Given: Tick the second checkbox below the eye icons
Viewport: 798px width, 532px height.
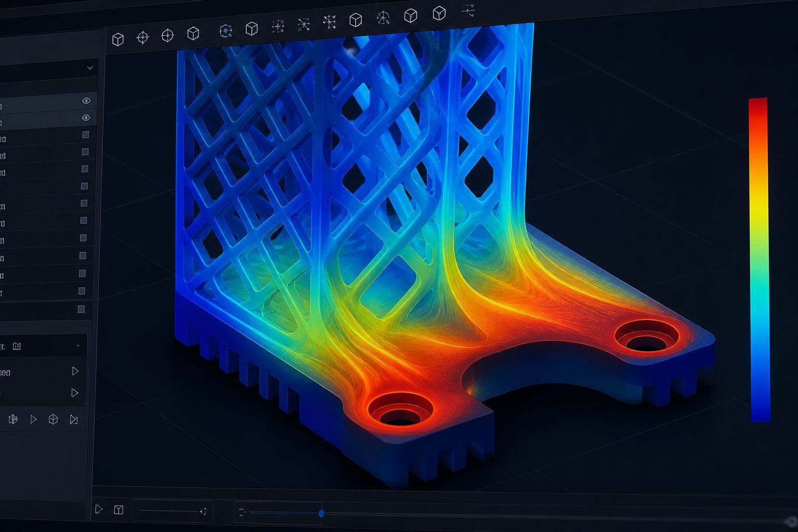Looking at the screenshot, I should (85, 152).
